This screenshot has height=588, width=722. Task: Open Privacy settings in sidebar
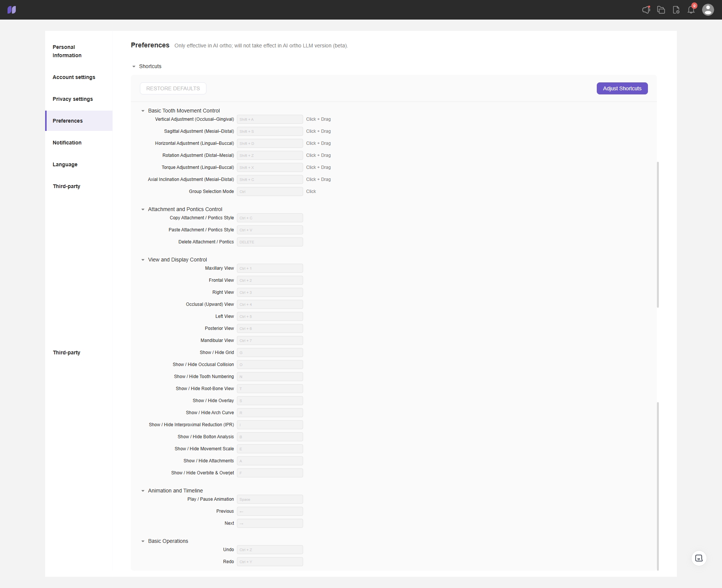click(79, 99)
